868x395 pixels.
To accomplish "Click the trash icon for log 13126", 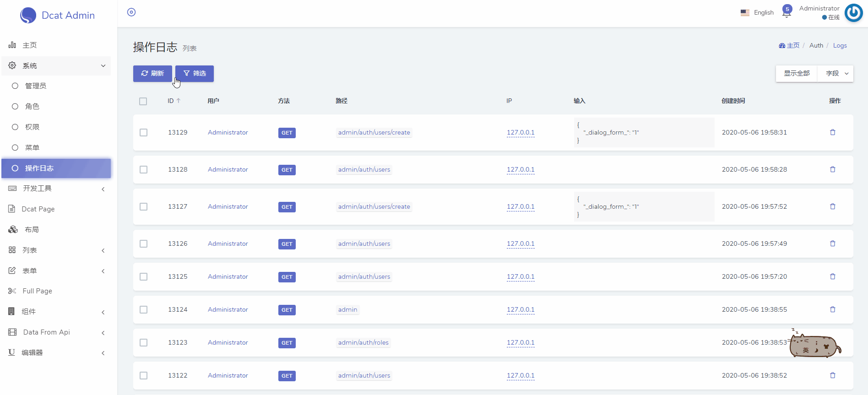I will pos(833,243).
